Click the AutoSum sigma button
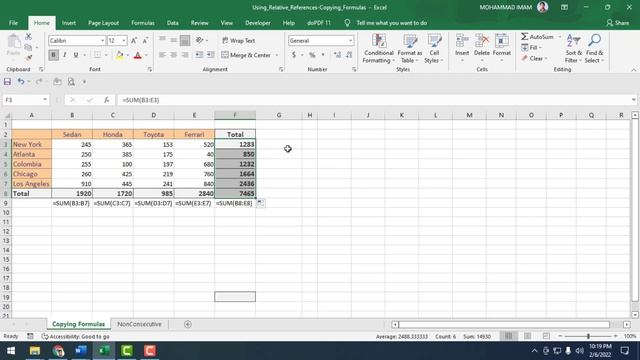The height and width of the screenshot is (360, 640). (x=537, y=37)
